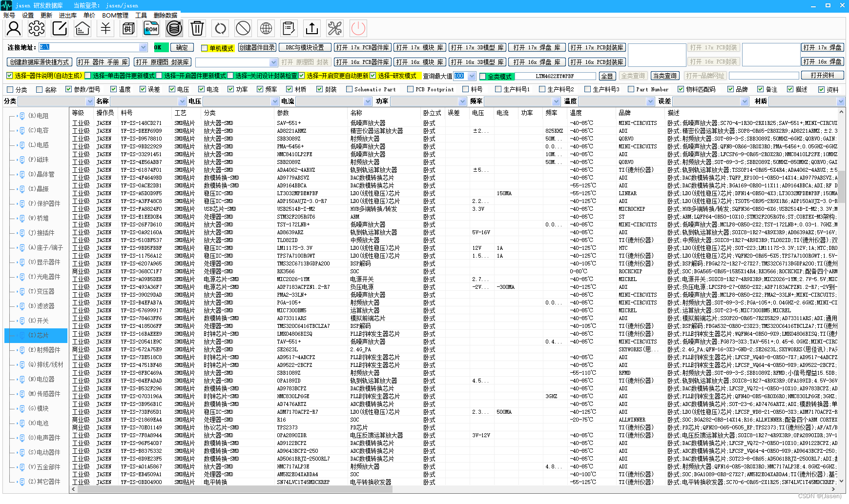Click the 当类查询 button
Viewport: 849px width, 504px height.
665,76
